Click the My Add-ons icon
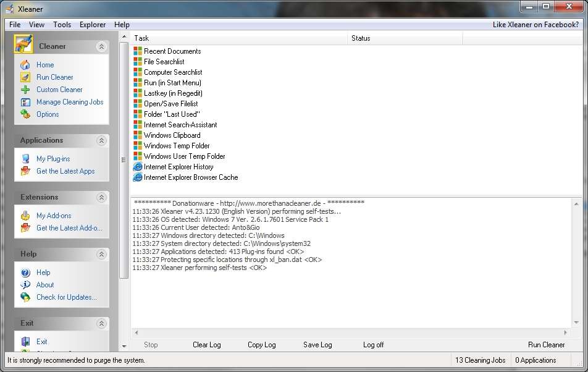Viewport: 588px width, 372px height. 25,216
